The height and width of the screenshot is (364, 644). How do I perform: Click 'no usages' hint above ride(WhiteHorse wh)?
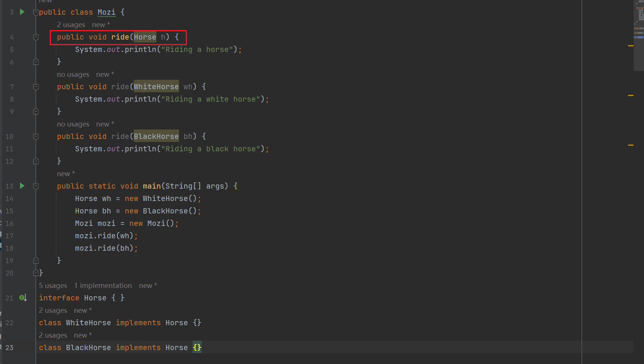[x=73, y=75]
